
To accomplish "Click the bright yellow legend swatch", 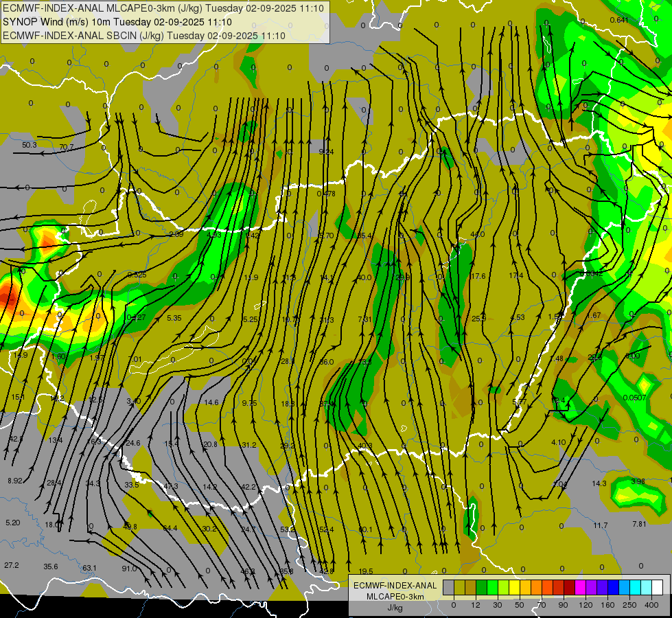I will point(514,587).
